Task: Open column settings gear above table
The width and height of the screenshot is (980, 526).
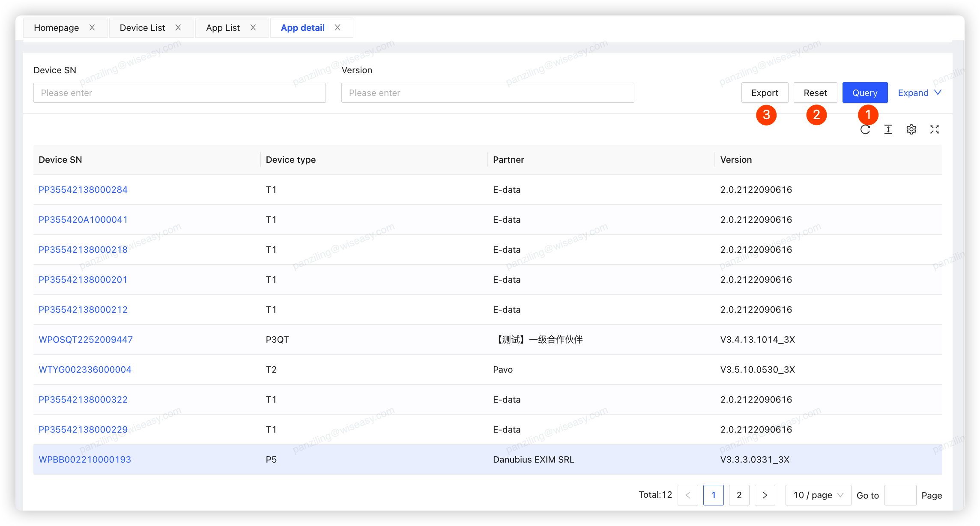Action: point(911,129)
